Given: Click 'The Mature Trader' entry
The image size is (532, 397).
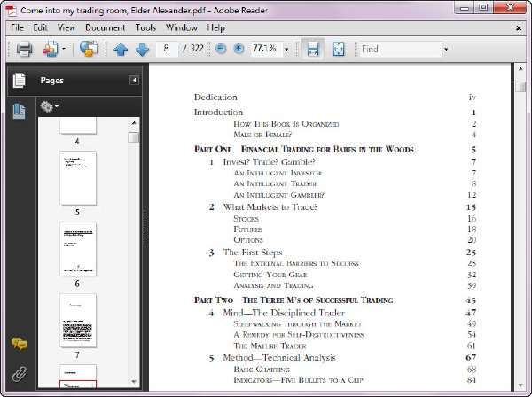Looking at the screenshot, I should point(270,346).
